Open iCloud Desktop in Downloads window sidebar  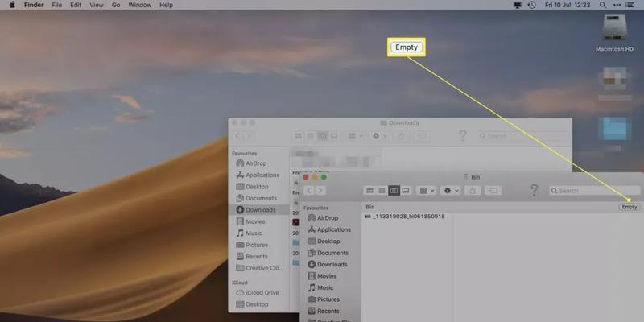click(x=252, y=304)
